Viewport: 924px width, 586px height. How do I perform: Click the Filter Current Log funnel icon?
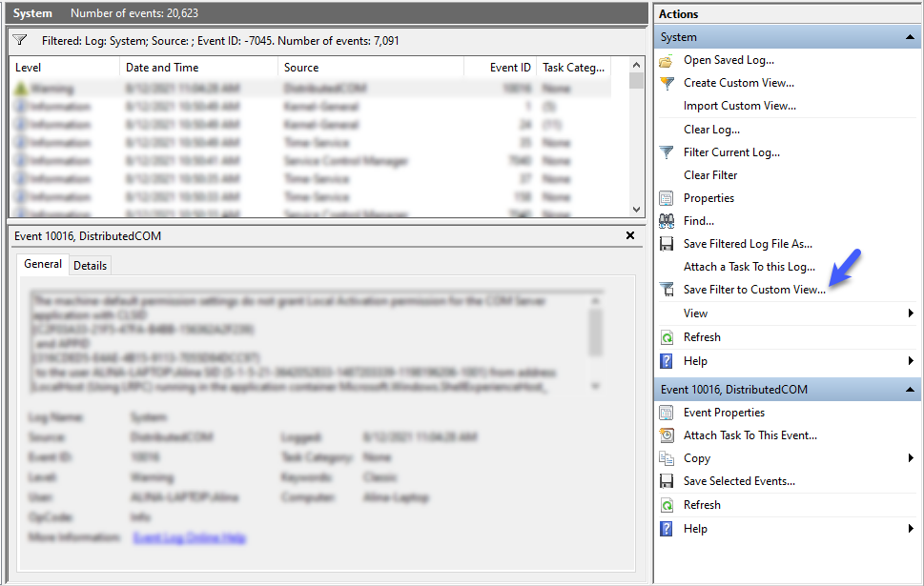pos(666,153)
